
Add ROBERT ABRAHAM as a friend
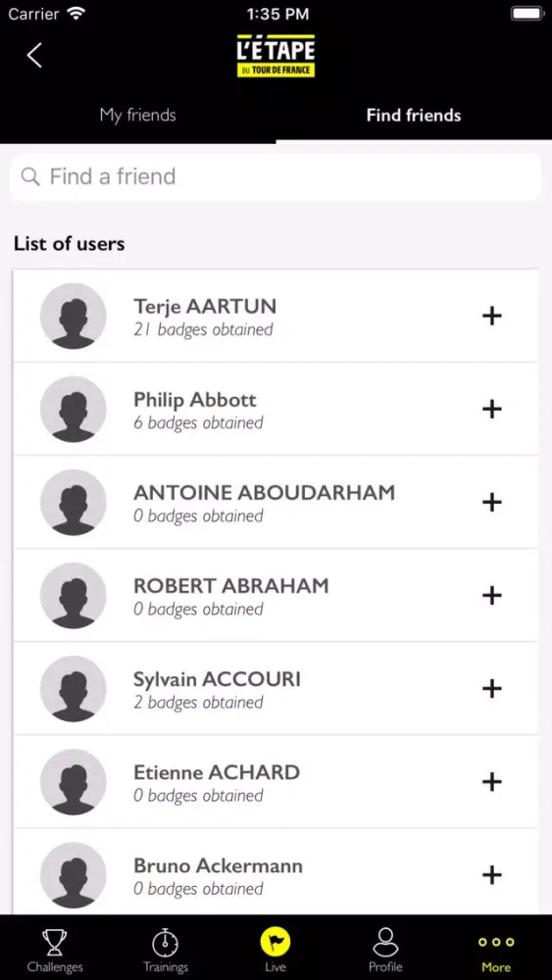(492, 595)
